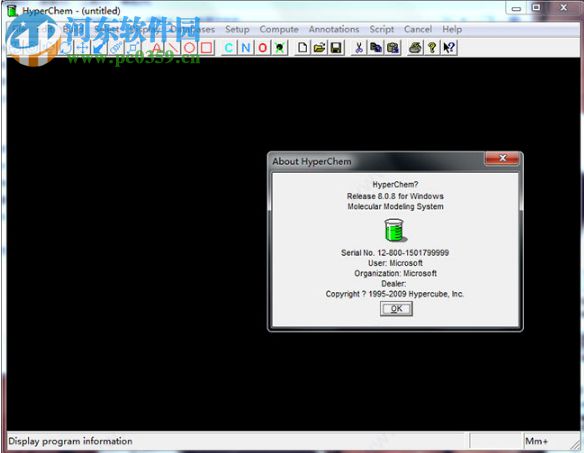This screenshot has width=584, height=453.
Task: Close the HyperChem main window
Action: pyautogui.click(x=564, y=7)
